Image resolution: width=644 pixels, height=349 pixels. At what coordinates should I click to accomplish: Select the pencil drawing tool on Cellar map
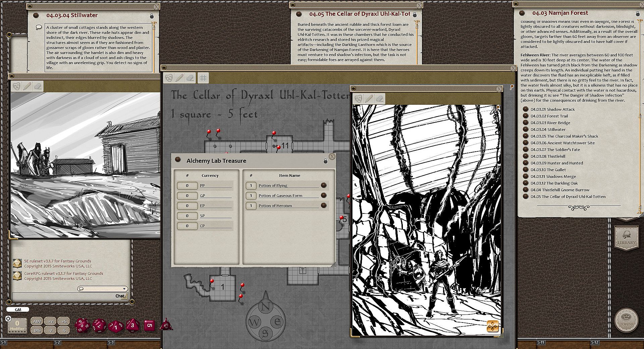[x=179, y=78]
